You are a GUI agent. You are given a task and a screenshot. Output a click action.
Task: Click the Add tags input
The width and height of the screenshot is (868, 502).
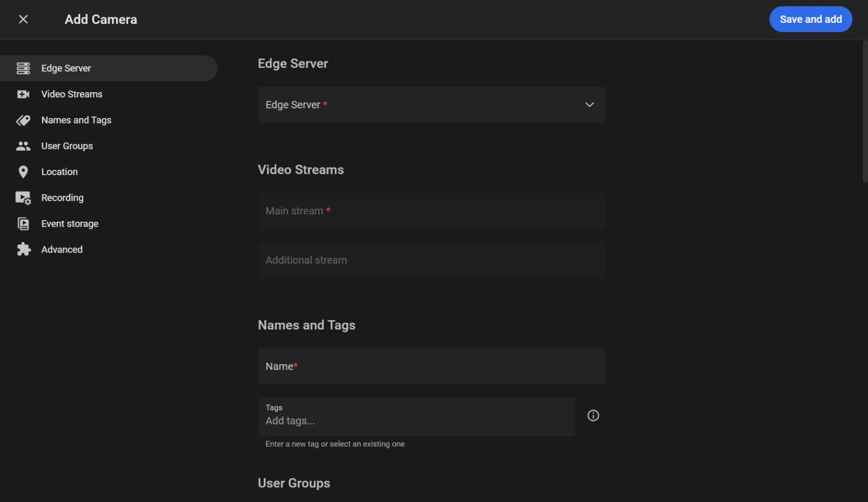[x=416, y=416]
